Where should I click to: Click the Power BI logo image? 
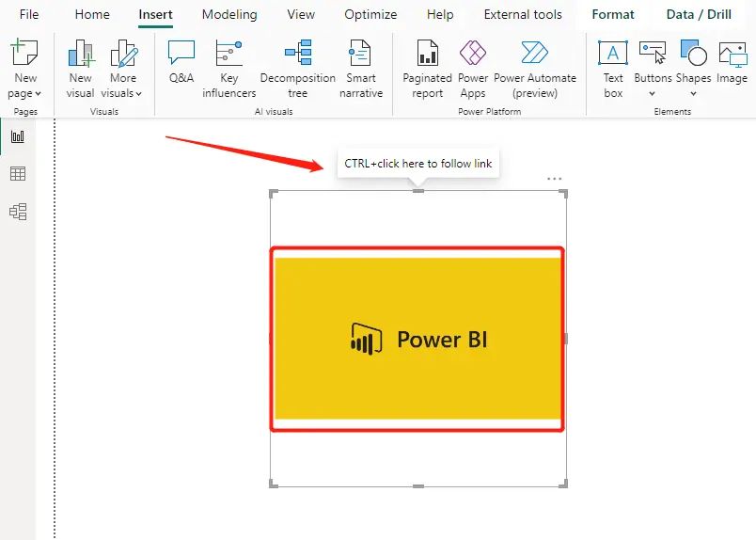pos(418,339)
